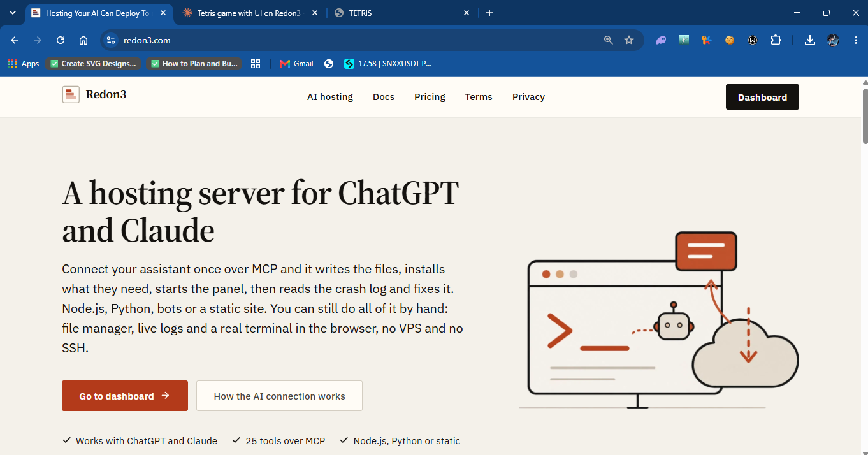Image resolution: width=868 pixels, height=455 pixels.
Task: Click the 'Works with ChatGPT and Claude' text
Action: [146, 441]
